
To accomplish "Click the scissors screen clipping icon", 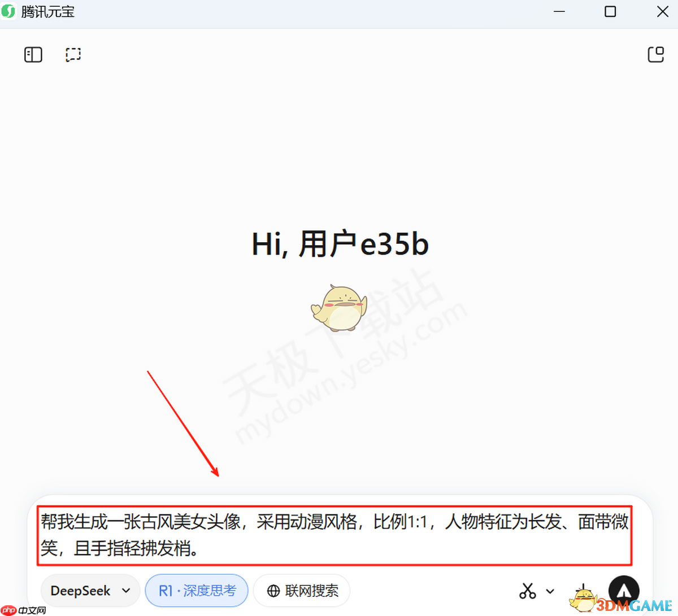I will tap(527, 590).
